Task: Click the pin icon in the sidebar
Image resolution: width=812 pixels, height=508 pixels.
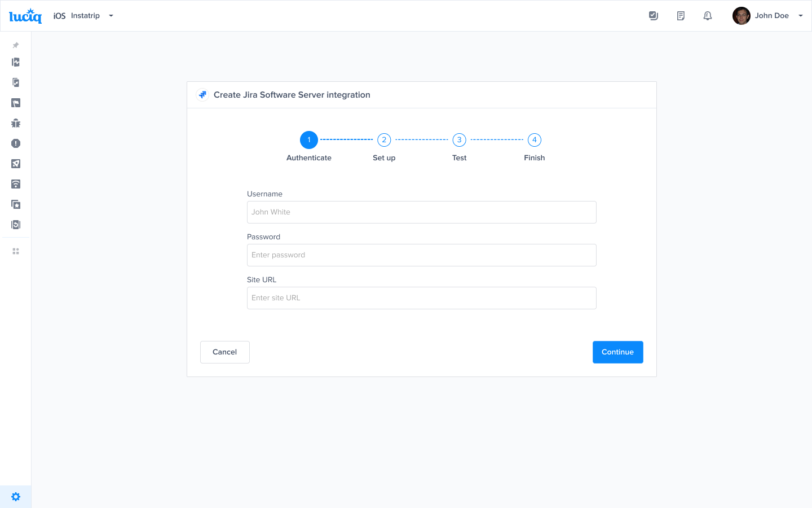Action: pyautogui.click(x=15, y=45)
